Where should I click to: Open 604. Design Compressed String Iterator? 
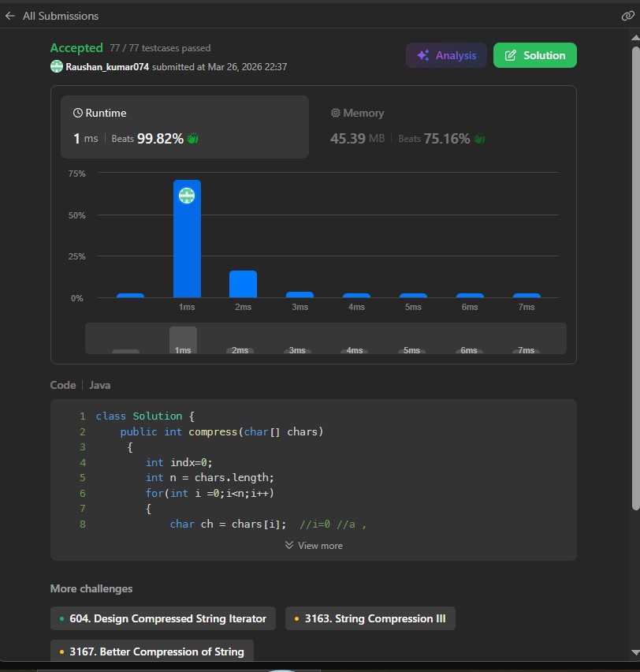(x=163, y=619)
